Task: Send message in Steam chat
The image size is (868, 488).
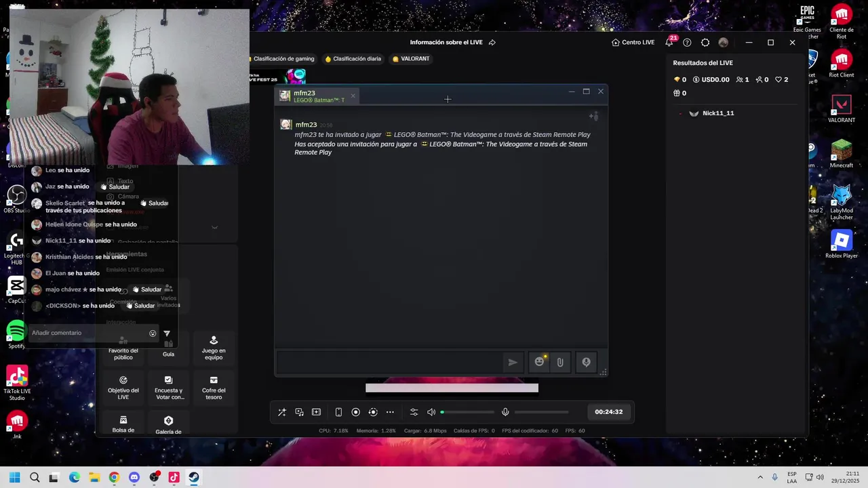Action: pyautogui.click(x=513, y=362)
